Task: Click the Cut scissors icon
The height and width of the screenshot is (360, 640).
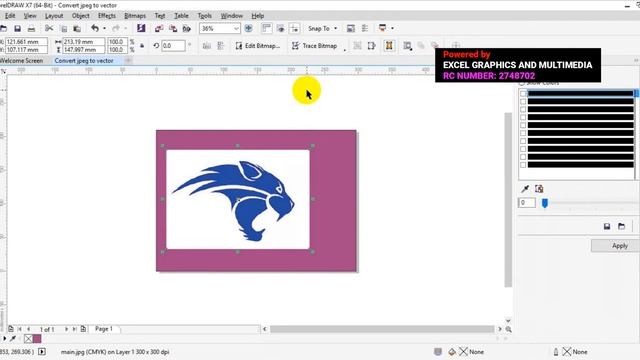Action: (x=49, y=28)
